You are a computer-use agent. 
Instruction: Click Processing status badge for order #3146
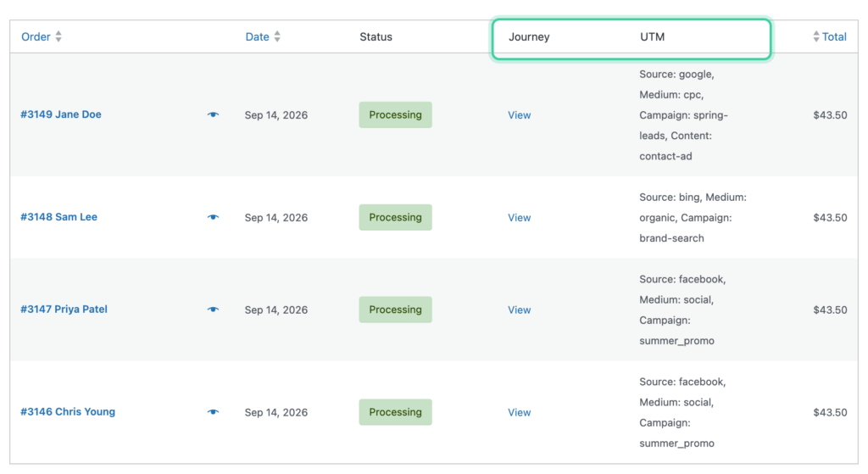pos(395,412)
